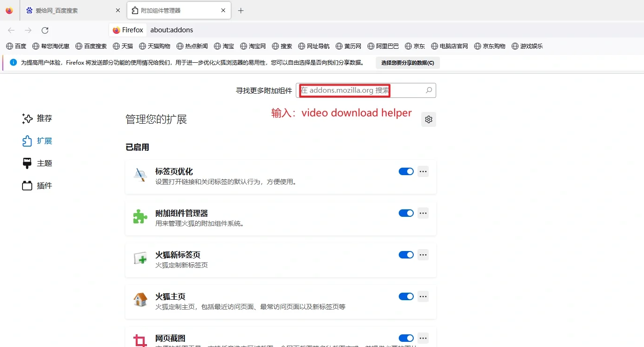Open the 京东 bookmark

[415, 46]
